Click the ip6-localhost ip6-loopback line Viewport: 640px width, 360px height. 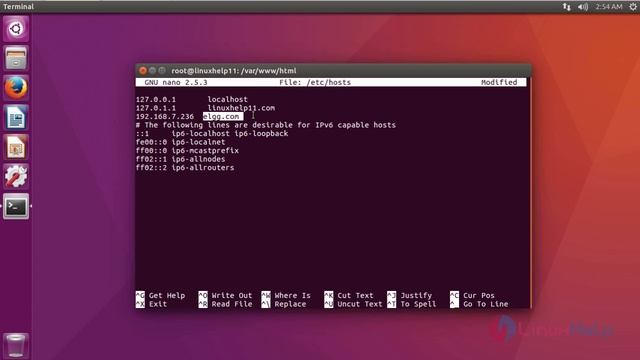click(212, 134)
